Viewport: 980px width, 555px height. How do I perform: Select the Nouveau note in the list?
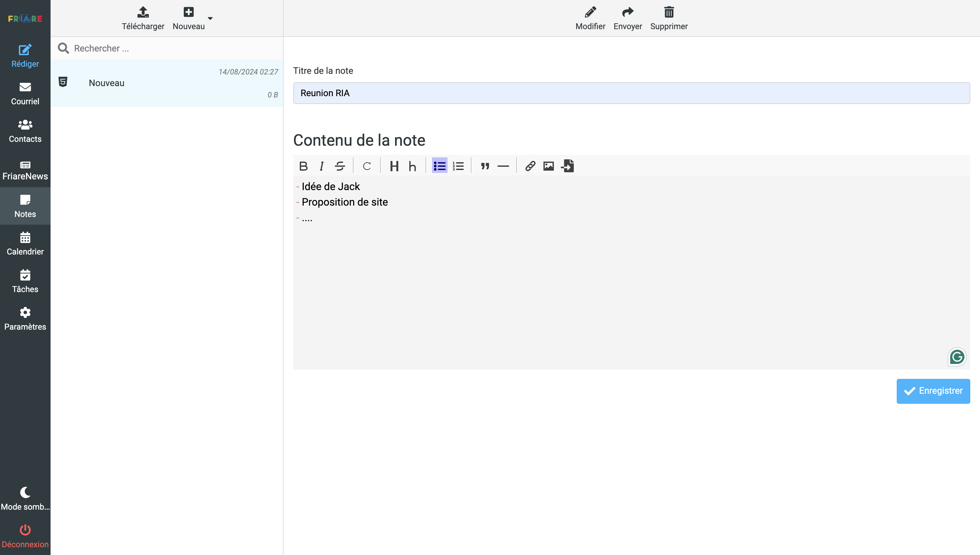[167, 83]
